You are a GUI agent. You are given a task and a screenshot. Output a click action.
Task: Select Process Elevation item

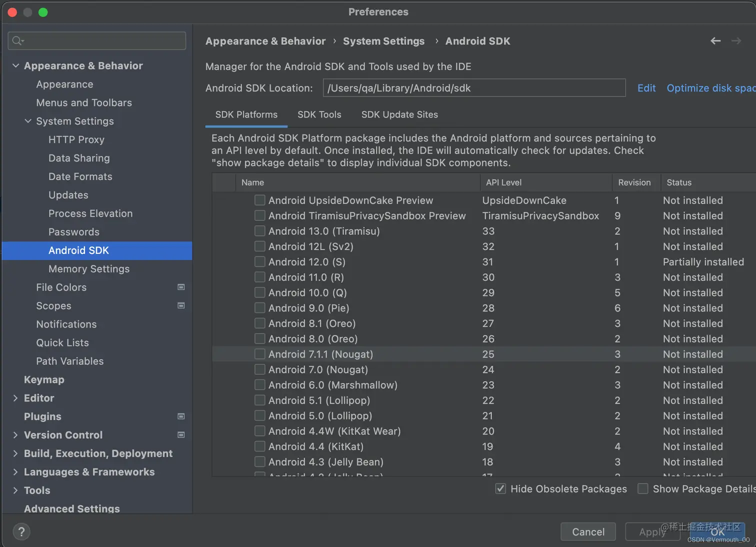click(x=90, y=213)
